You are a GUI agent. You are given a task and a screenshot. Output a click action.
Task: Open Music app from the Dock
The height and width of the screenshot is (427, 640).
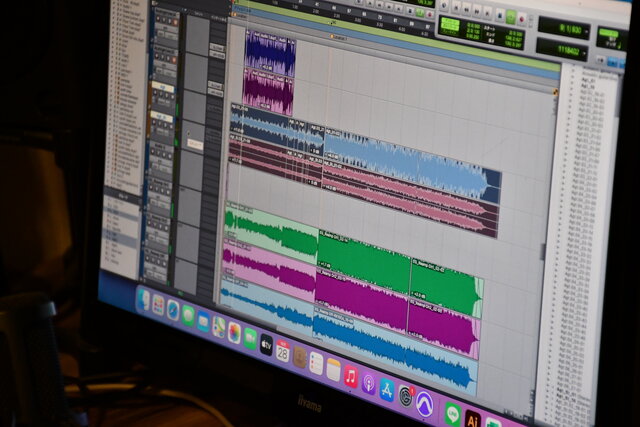tap(351, 376)
